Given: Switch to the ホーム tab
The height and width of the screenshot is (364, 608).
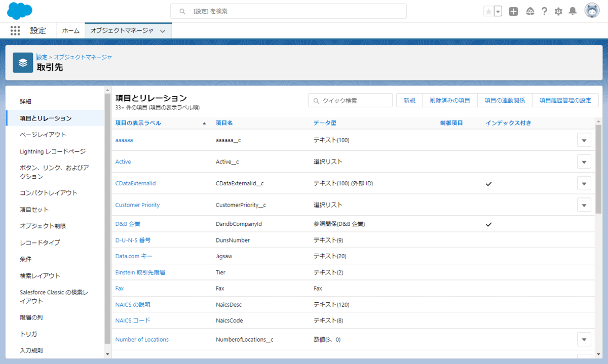Looking at the screenshot, I should tap(70, 30).
